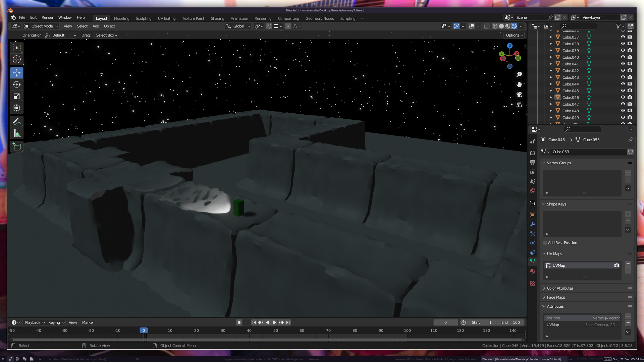Switch to the Sculpting workspace tab

pyautogui.click(x=143, y=18)
